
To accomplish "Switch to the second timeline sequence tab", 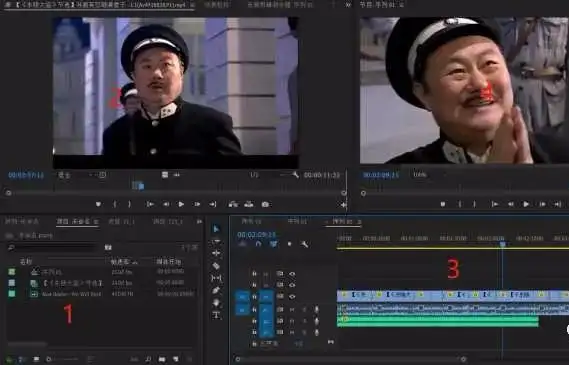I will [297, 221].
